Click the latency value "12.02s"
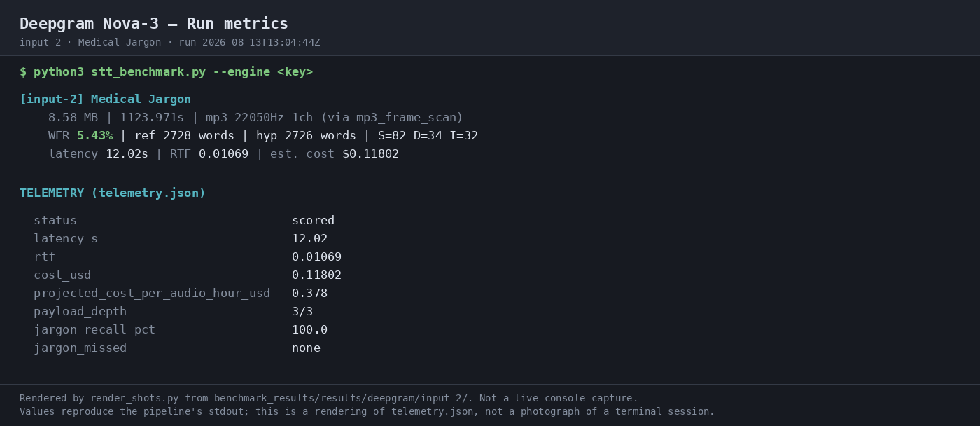980x426 pixels. coord(127,154)
